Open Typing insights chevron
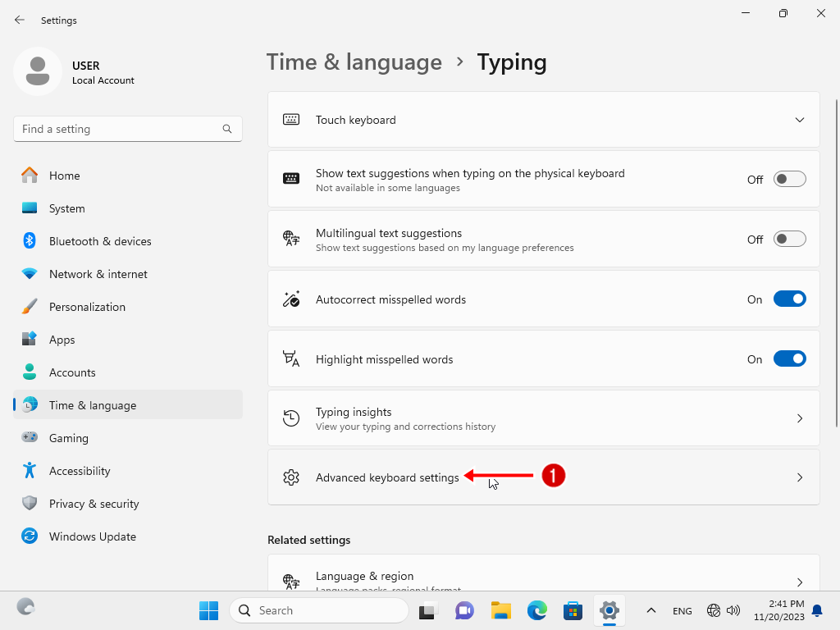This screenshot has height=630, width=840. point(800,418)
